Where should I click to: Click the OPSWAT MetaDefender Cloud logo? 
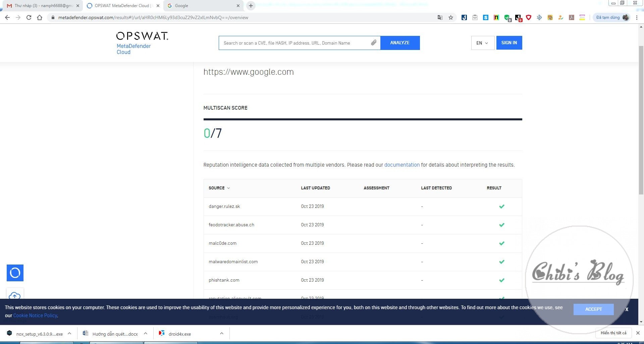[142, 43]
